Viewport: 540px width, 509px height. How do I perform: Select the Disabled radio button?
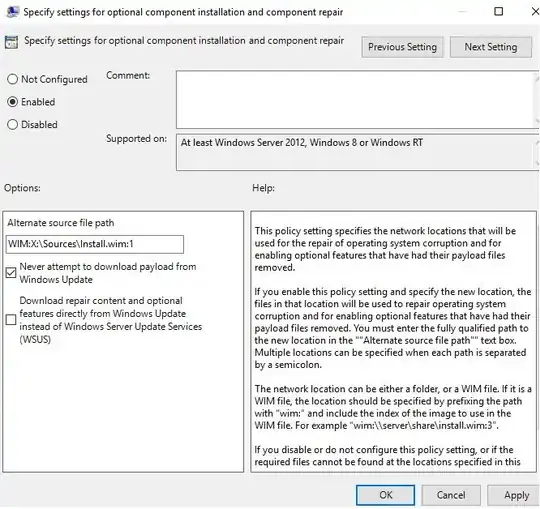[12, 124]
